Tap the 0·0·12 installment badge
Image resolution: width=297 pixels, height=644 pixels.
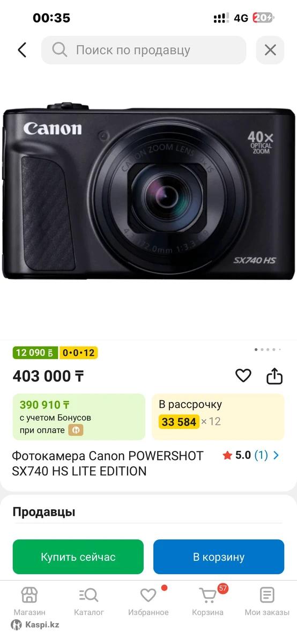[x=79, y=353]
